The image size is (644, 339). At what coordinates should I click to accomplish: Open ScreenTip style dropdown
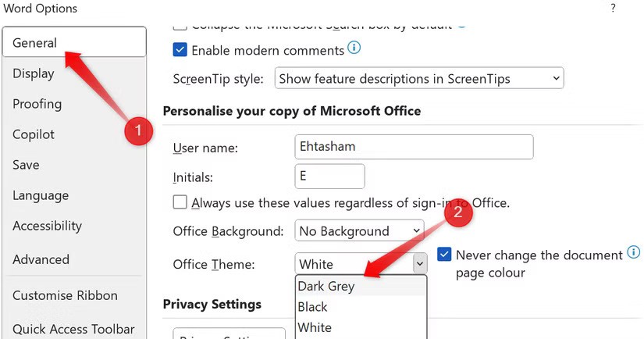pyautogui.click(x=419, y=78)
